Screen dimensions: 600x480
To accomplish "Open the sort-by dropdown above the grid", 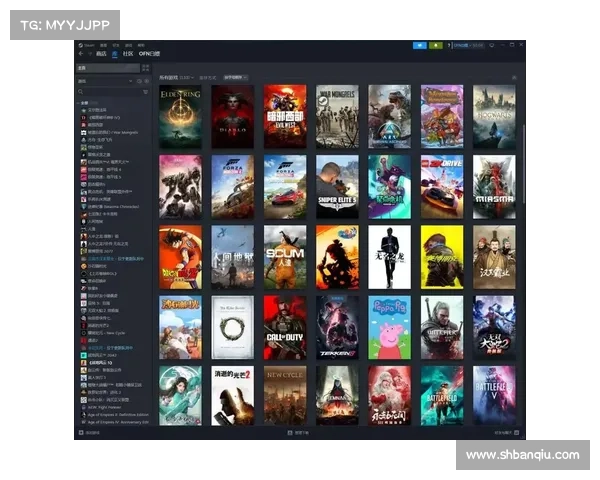I will pyautogui.click(x=235, y=77).
